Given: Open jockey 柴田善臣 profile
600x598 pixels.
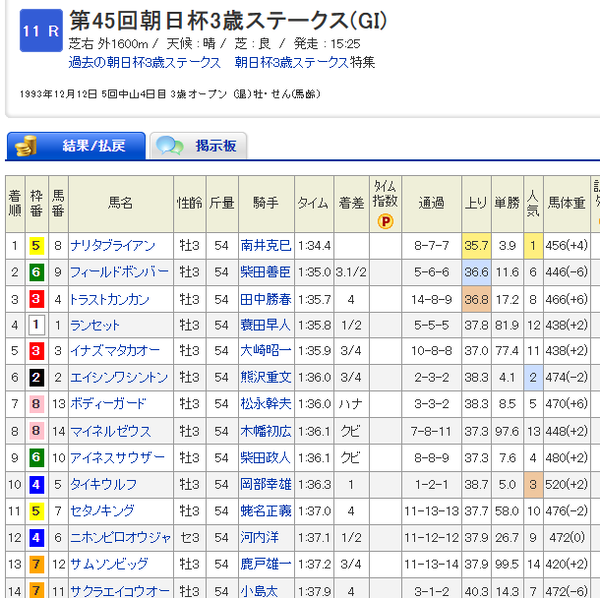Looking at the screenshot, I should 266,272.
